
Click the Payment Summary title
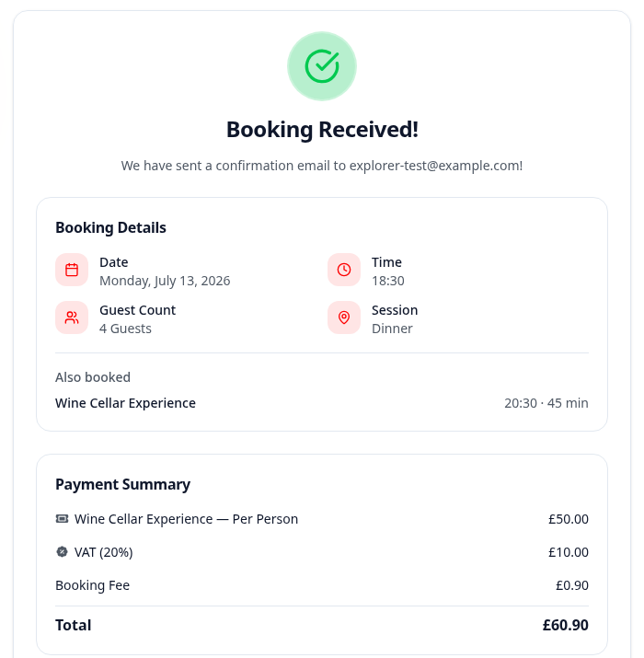(123, 484)
